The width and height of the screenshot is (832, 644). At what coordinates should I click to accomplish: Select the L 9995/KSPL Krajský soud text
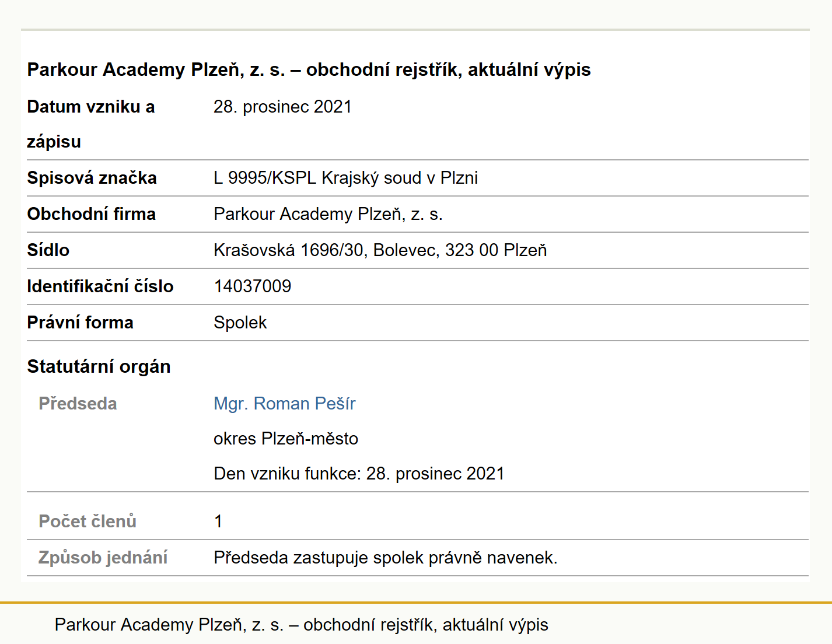pos(345,178)
